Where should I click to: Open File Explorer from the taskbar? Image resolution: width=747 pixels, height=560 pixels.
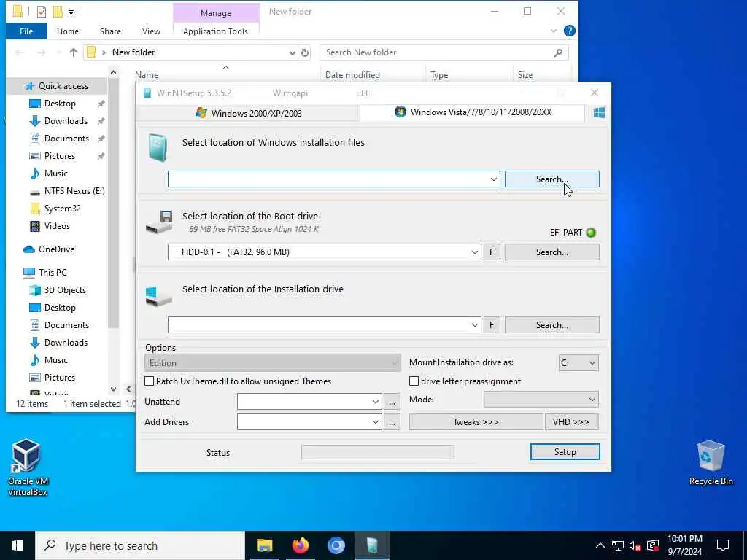[264, 545]
